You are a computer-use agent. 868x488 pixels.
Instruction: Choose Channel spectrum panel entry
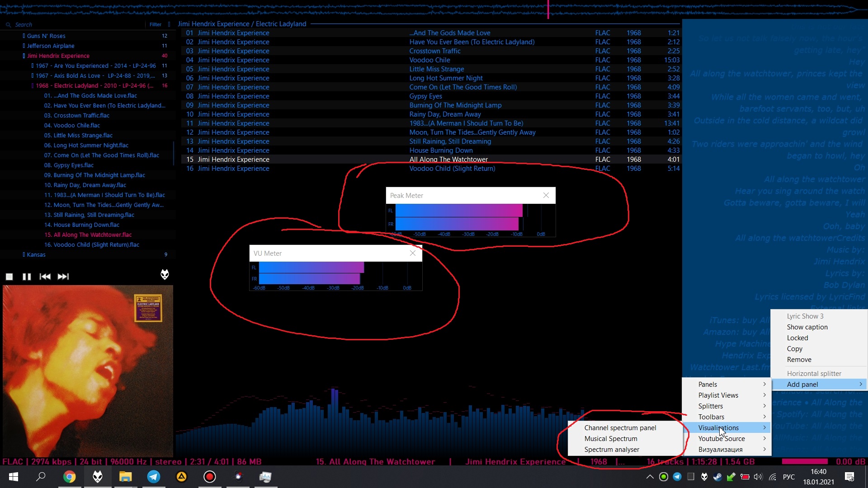620,428
